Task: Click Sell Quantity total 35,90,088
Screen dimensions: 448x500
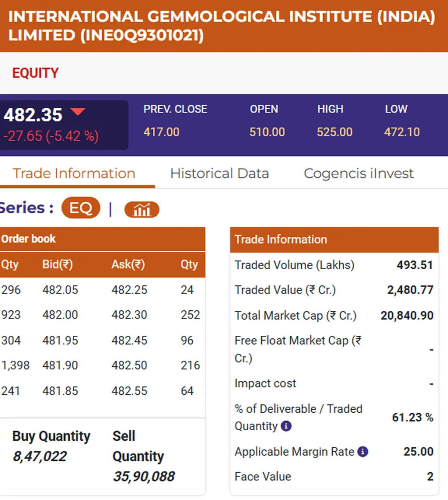Action: [144, 477]
